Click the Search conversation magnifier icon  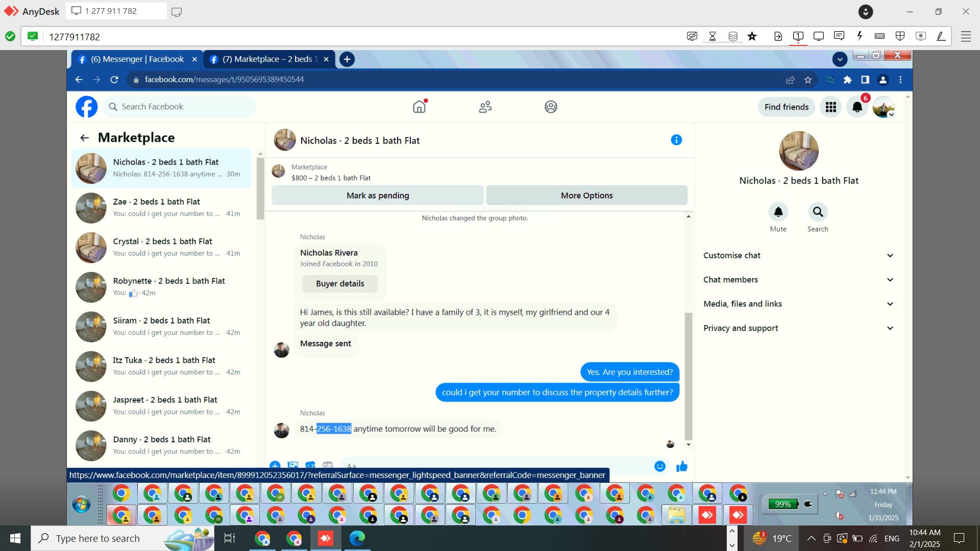click(818, 212)
